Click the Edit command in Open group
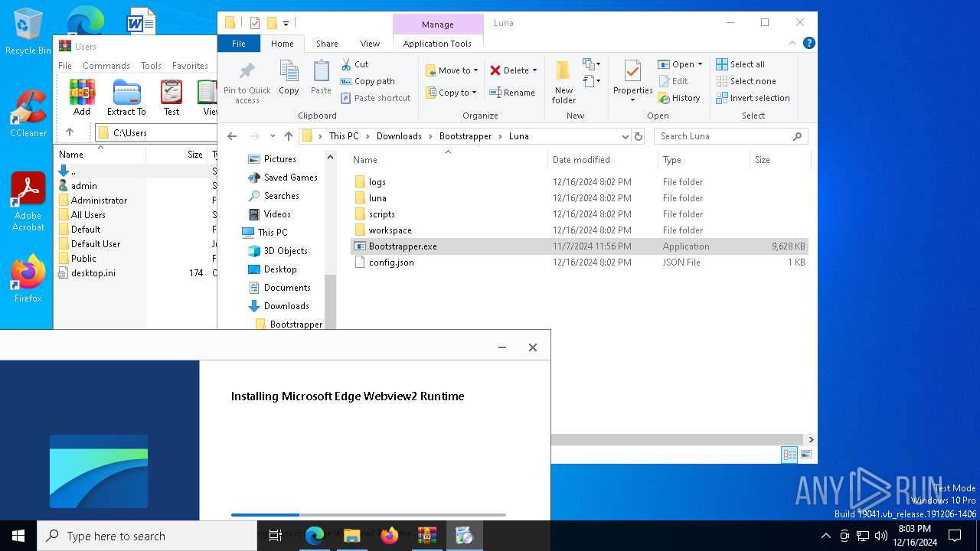This screenshot has height=551, width=980. (672, 81)
